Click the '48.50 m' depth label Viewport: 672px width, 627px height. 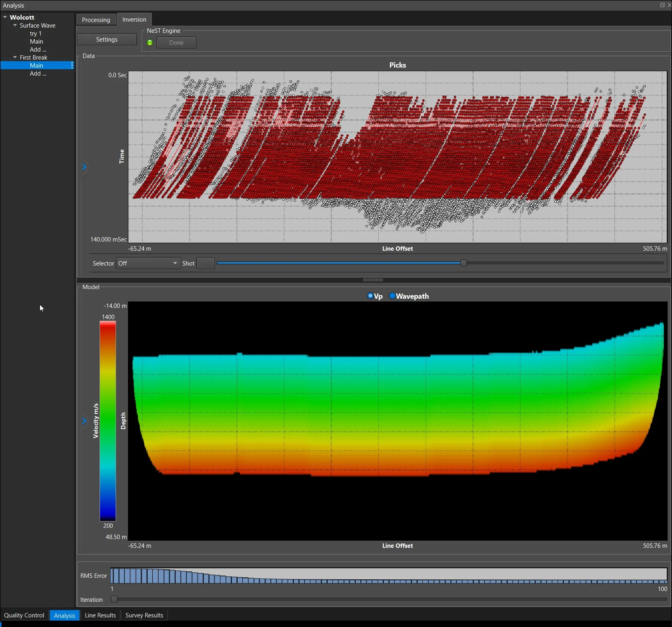[116, 537]
